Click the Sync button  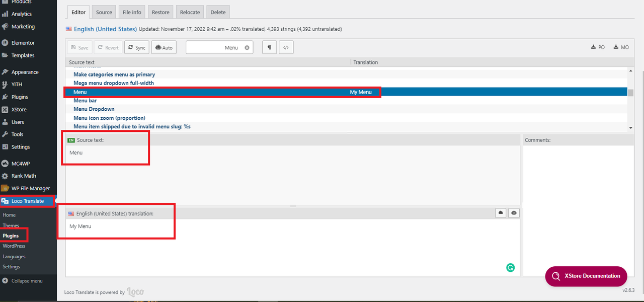[x=137, y=47]
